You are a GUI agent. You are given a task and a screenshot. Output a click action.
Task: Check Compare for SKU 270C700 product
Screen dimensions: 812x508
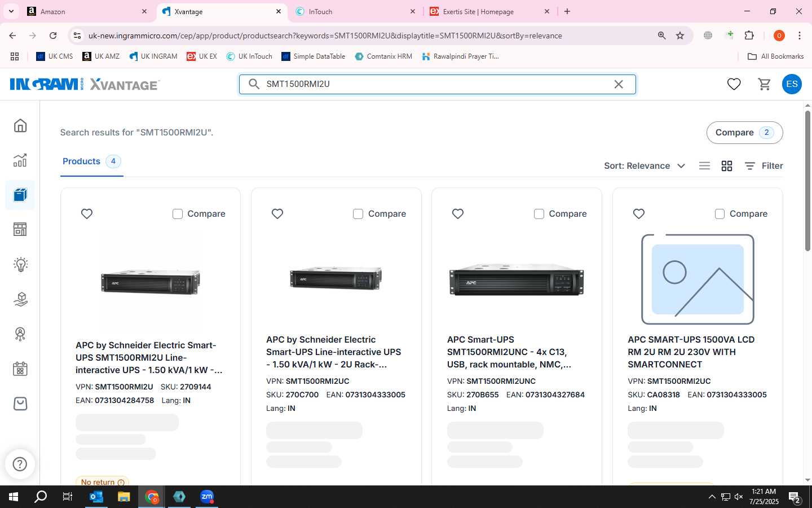click(x=358, y=214)
